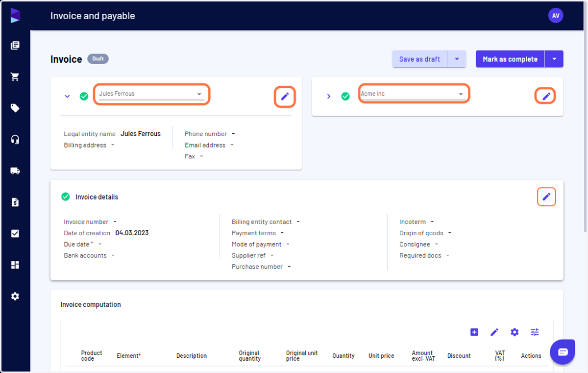The image size is (588, 373).
Task: Open the documents library sidebar icon
Action: [x=15, y=46]
